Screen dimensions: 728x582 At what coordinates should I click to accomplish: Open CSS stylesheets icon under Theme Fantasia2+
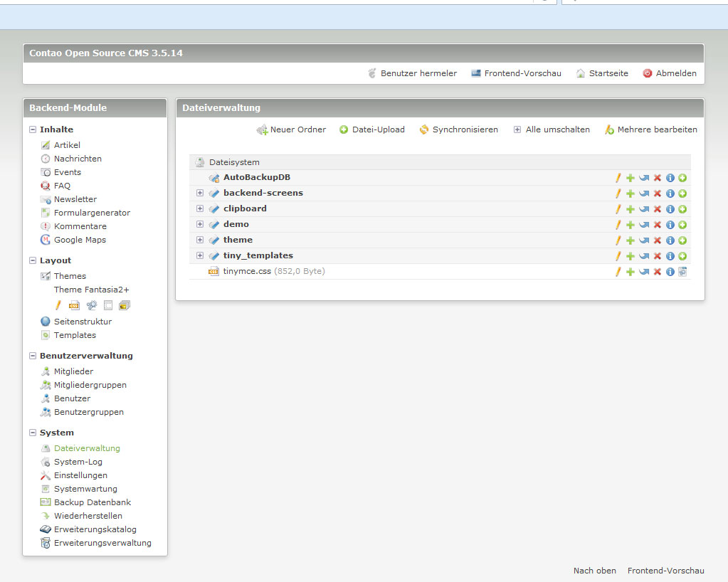pyautogui.click(x=74, y=305)
